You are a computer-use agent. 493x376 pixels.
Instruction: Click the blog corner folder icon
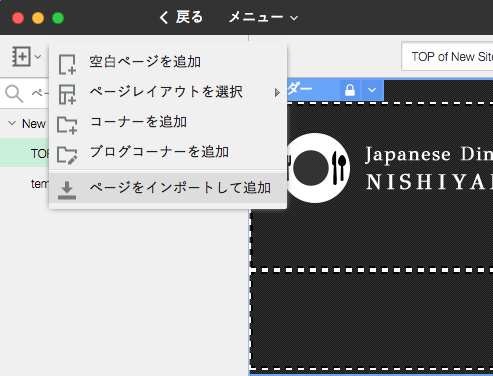(67, 155)
